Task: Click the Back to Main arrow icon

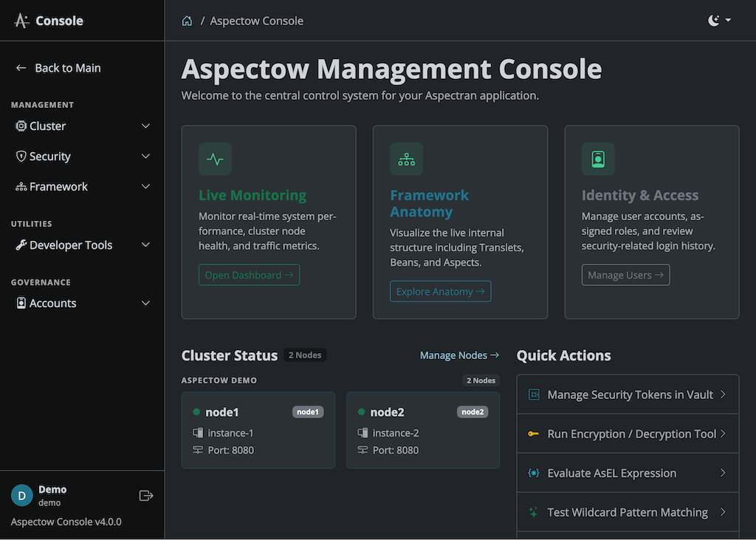Action: pyautogui.click(x=21, y=68)
